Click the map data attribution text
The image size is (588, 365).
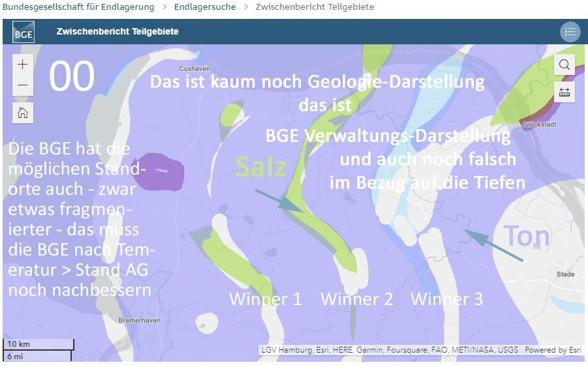point(390,349)
